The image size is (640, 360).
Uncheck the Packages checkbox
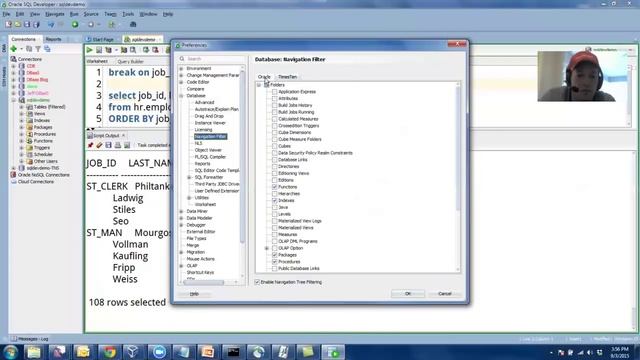275,255
